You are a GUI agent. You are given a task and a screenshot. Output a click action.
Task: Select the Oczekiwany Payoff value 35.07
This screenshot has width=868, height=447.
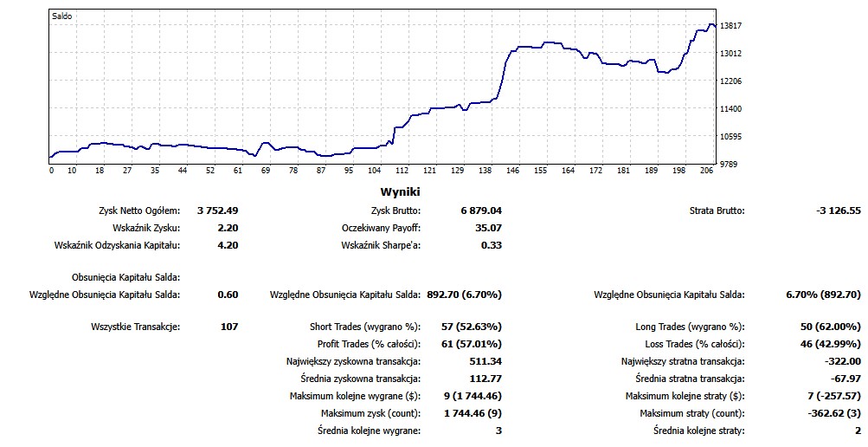coord(489,228)
